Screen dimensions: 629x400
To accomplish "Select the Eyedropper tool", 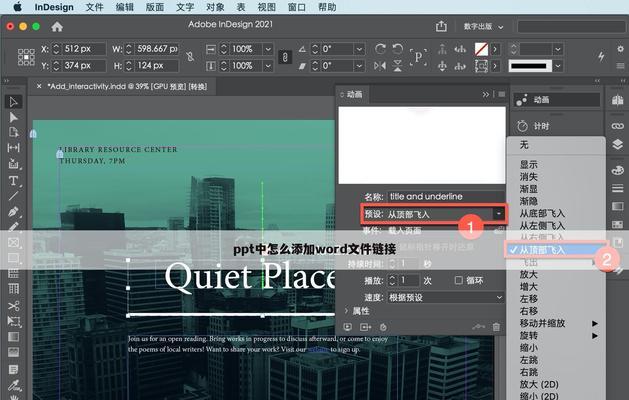I will [x=13, y=385].
